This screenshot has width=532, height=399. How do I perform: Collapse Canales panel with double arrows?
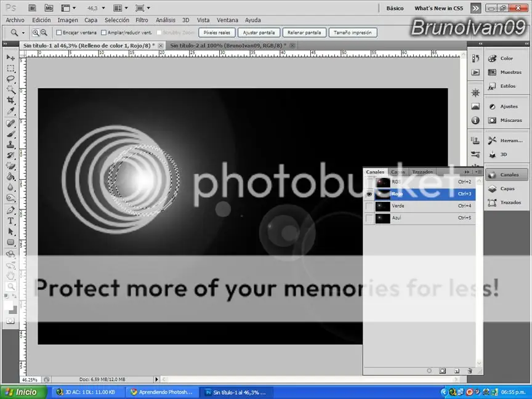coord(467,172)
